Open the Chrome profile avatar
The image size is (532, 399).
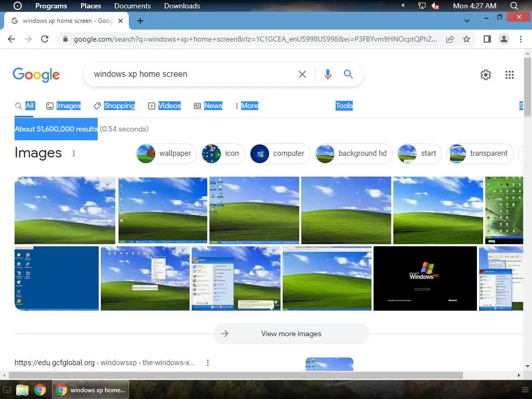click(x=504, y=39)
